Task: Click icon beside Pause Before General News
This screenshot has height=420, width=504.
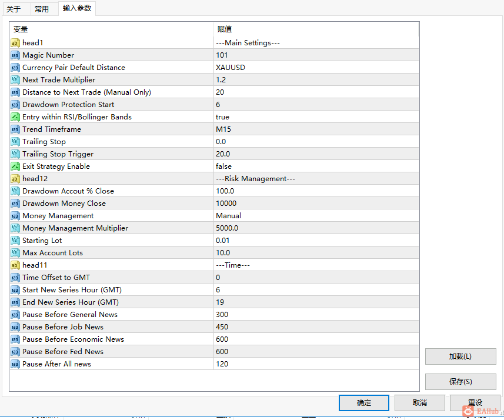Action: tap(15, 315)
